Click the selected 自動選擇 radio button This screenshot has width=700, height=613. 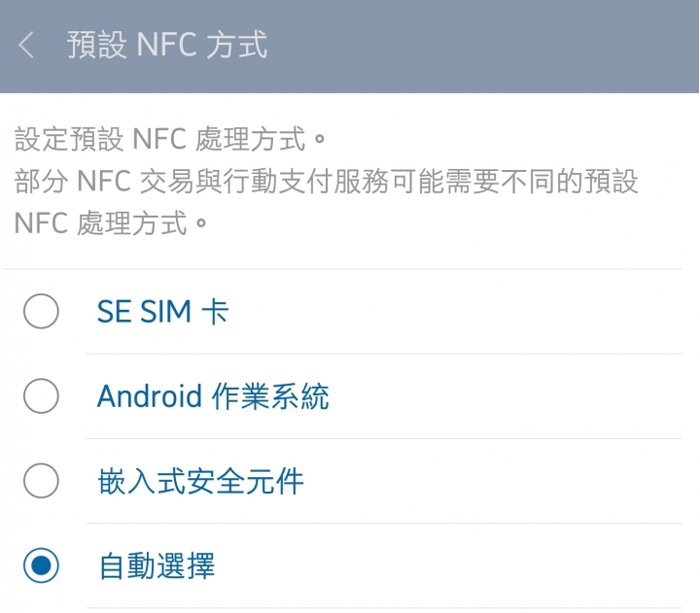coord(41,565)
